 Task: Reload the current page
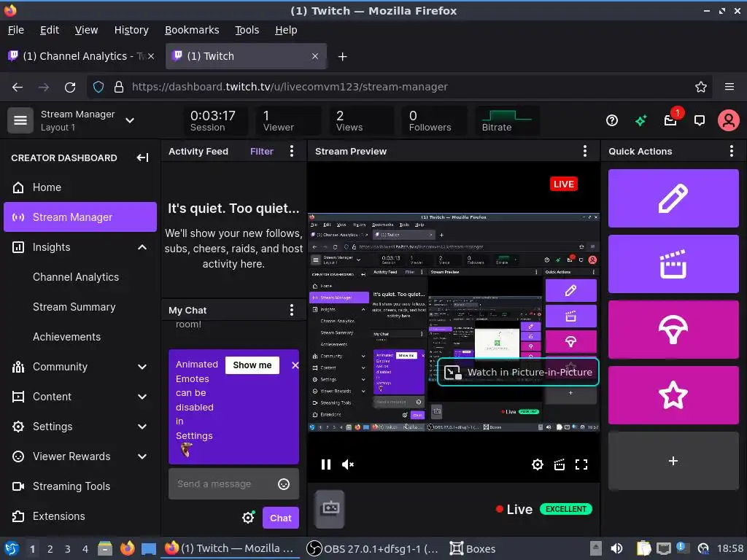(70, 87)
